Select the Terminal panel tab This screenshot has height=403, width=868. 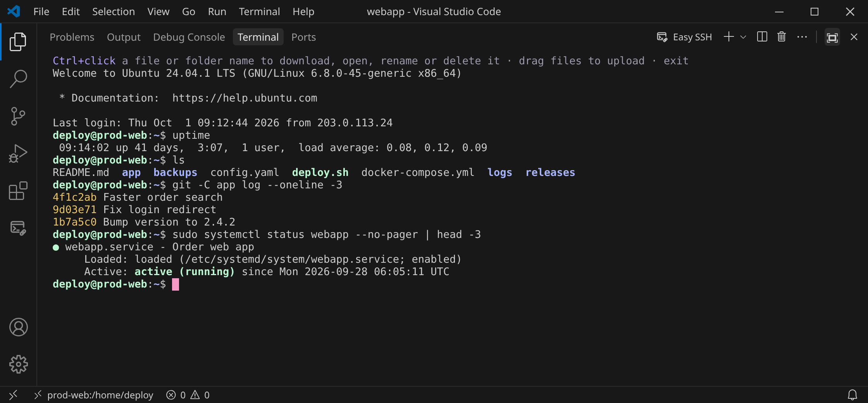tap(258, 37)
